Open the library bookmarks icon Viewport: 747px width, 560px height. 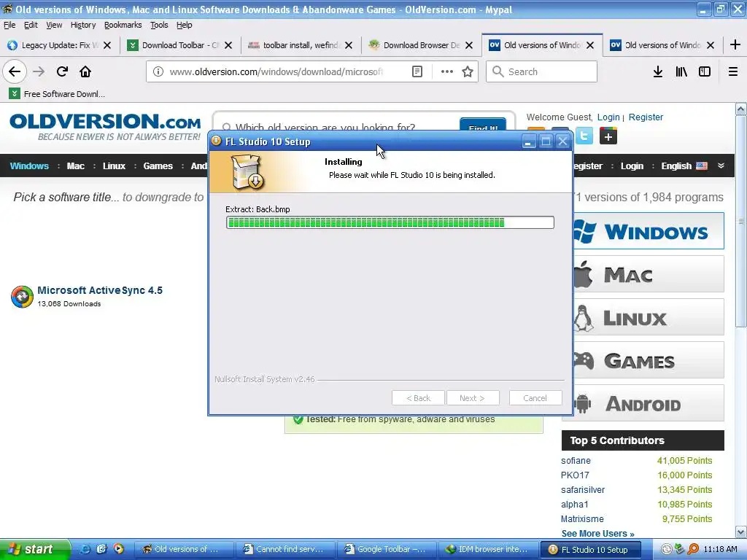681,71
